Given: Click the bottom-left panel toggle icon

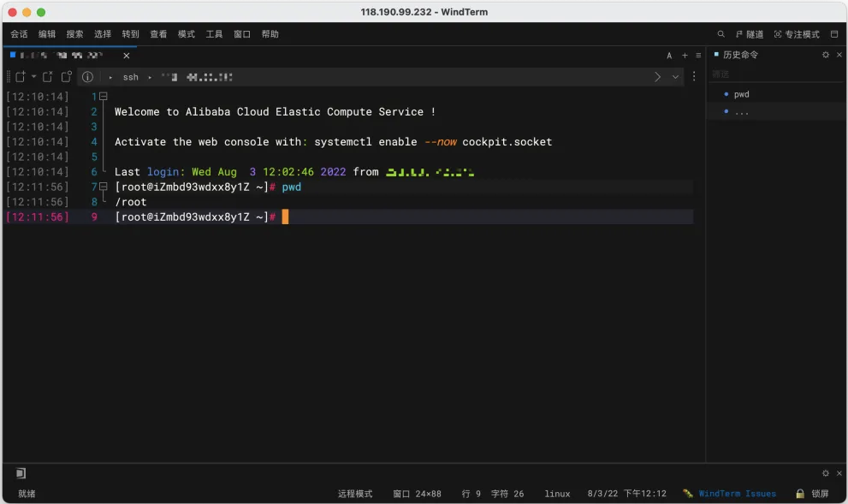Looking at the screenshot, I should click(x=21, y=473).
